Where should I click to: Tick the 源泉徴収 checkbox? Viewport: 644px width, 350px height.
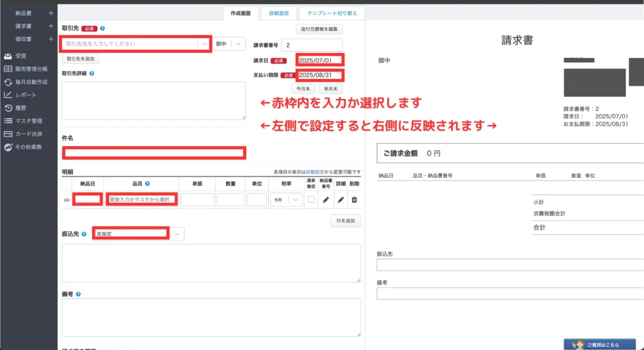point(311,200)
